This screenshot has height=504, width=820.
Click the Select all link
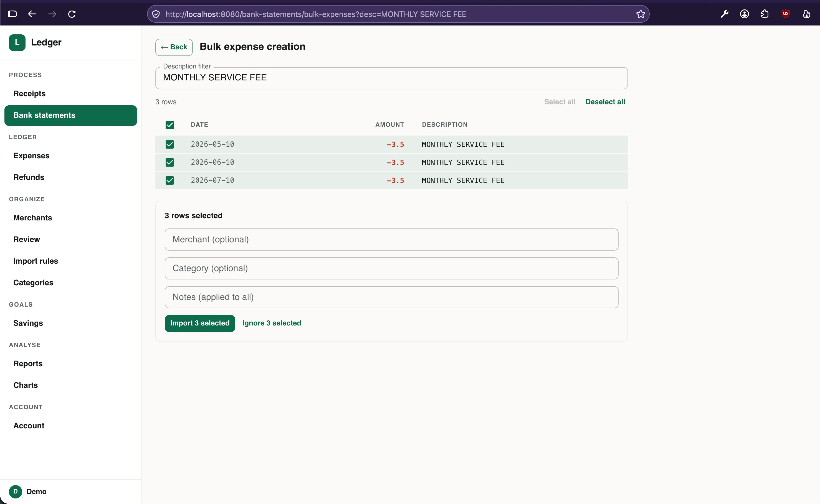tap(560, 102)
